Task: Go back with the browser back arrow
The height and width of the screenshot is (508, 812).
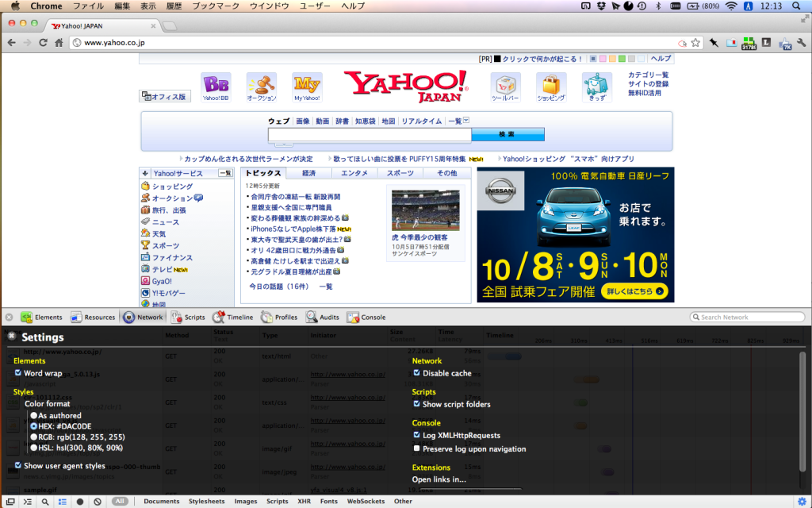Action: click(x=11, y=43)
